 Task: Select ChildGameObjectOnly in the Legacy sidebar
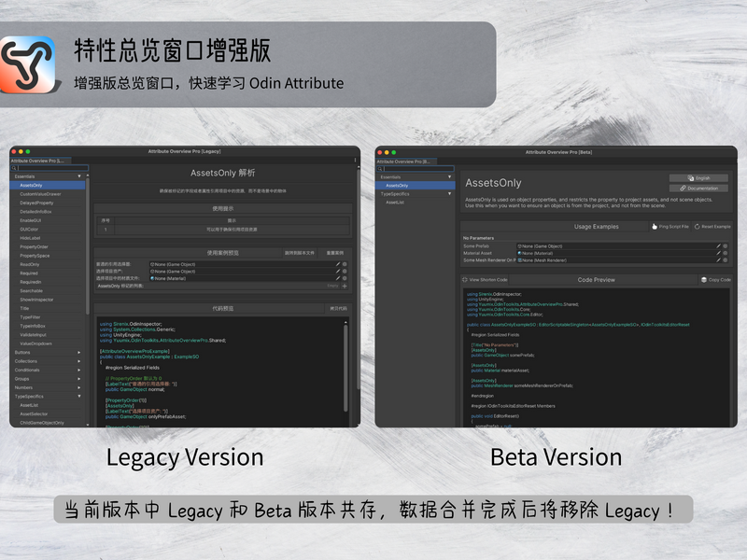(x=48, y=423)
